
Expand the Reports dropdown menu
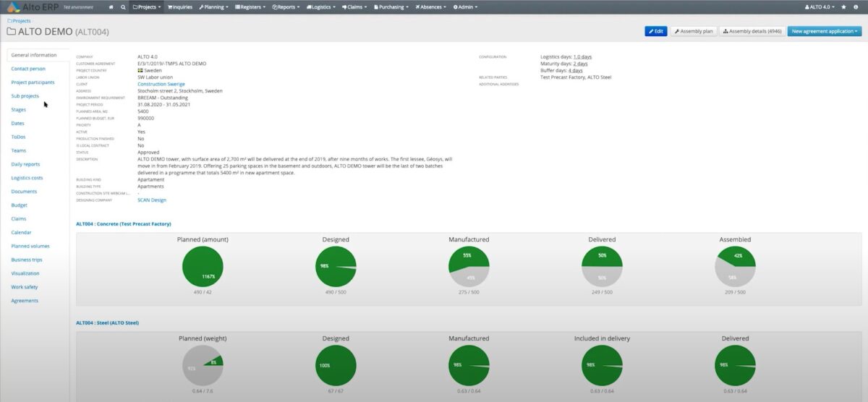pos(286,7)
